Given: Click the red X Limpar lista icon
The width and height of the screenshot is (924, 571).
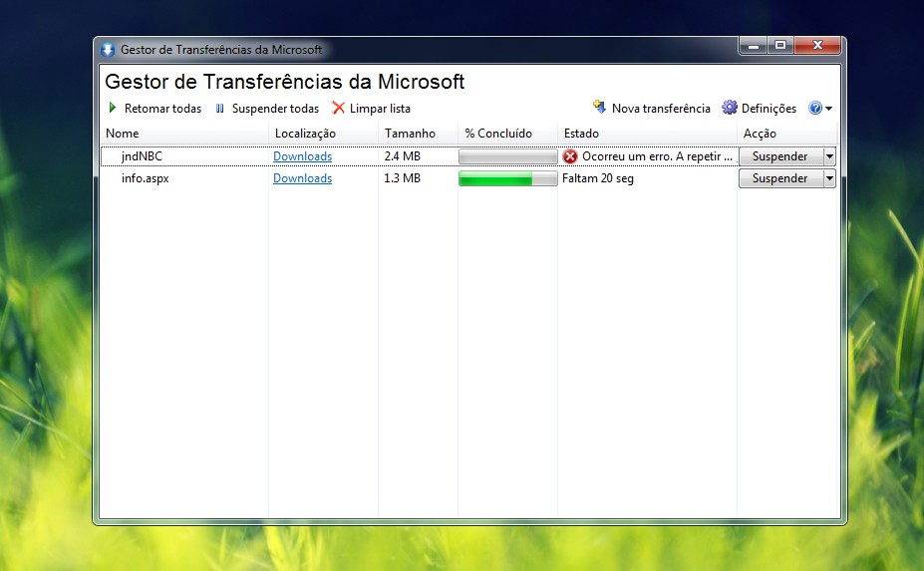Looking at the screenshot, I should [x=338, y=108].
